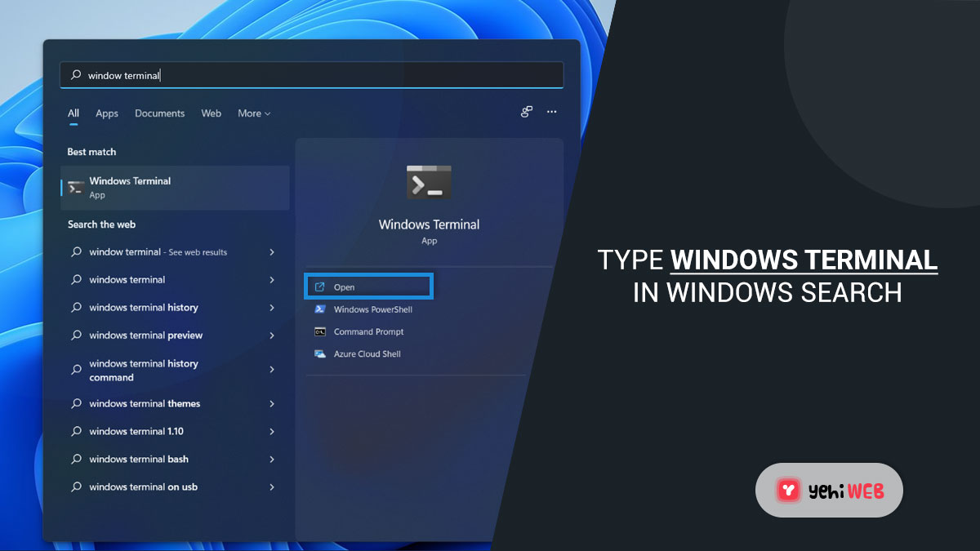Click search icon beside 'windows terminal 1.10'
Screen dimensions: 980x551
coord(76,431)
